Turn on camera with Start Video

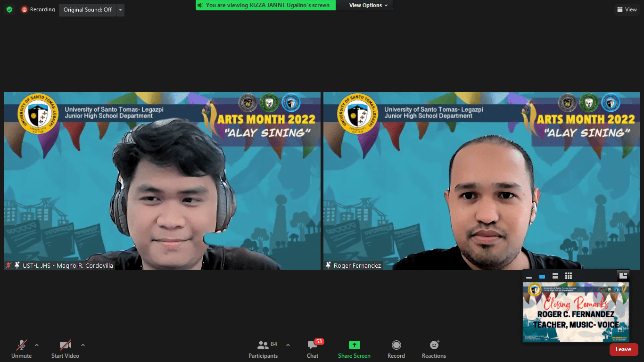(x=65, y=346)
